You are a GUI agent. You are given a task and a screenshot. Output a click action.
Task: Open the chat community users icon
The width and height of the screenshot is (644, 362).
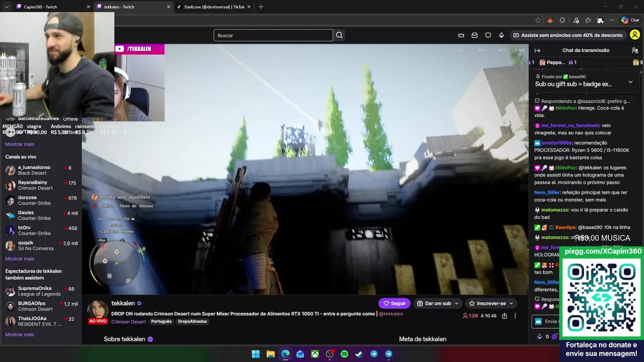[x=635, y=50]
